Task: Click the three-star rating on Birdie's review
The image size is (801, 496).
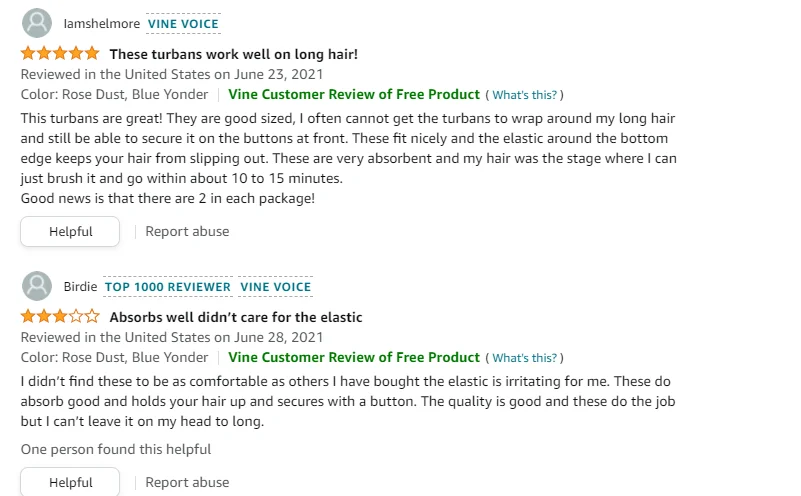Action: click(60, 317)
